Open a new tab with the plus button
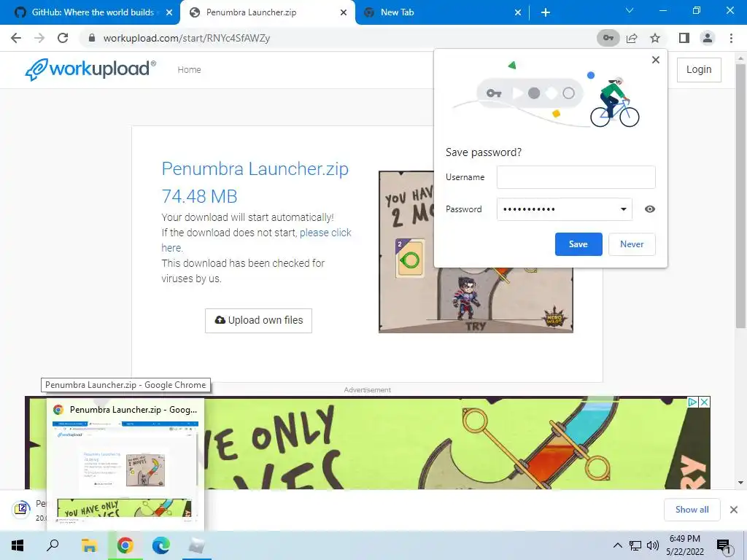This screenshot has height=560, width=747. 546,12
